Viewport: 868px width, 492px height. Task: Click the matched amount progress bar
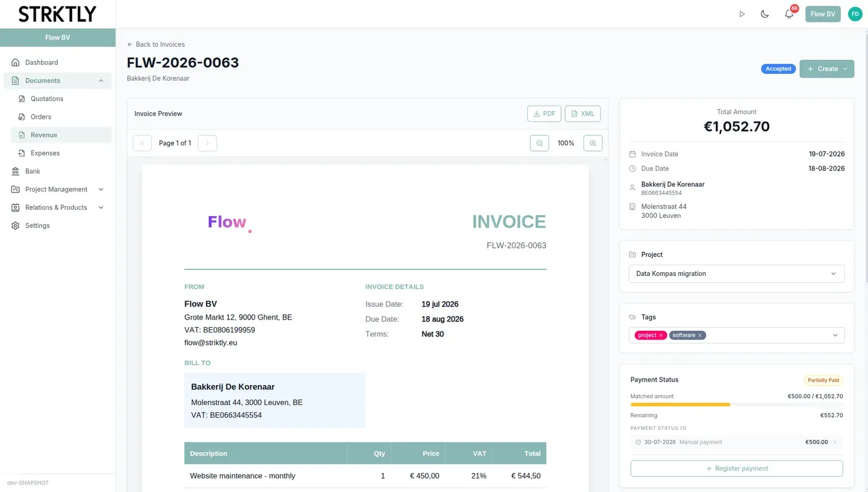(x=736, y=405)
